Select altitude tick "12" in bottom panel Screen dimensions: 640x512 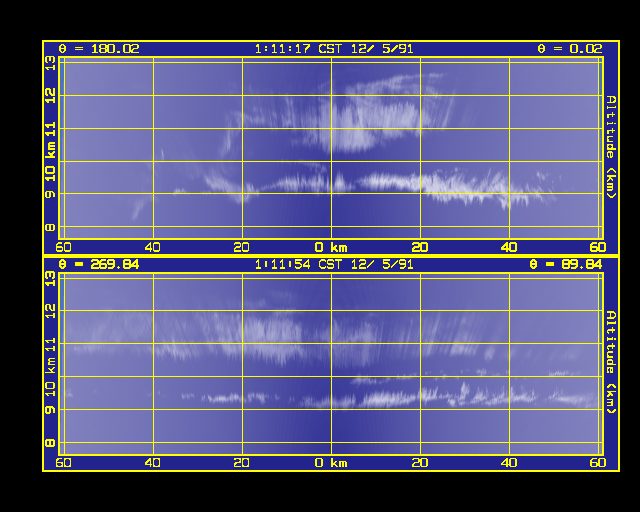(50, 312)
